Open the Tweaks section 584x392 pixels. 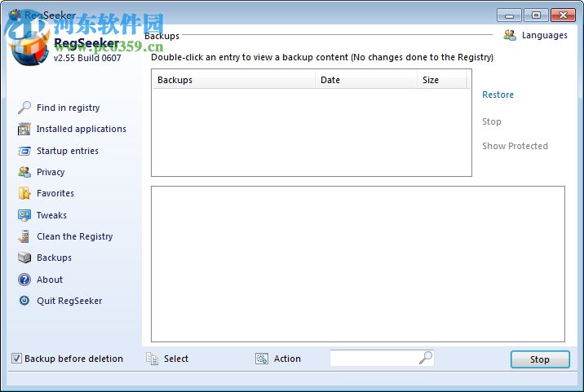coord(51,215)
